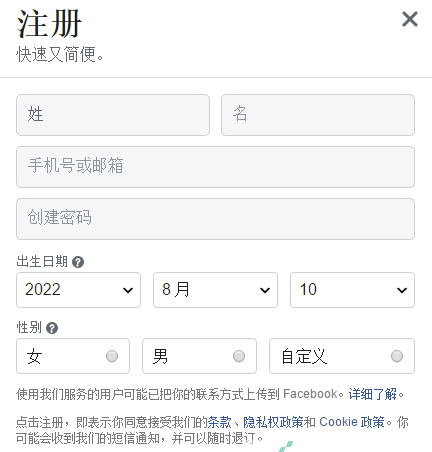Close the 注册 sign-up dialog

[x=410, y=19]
